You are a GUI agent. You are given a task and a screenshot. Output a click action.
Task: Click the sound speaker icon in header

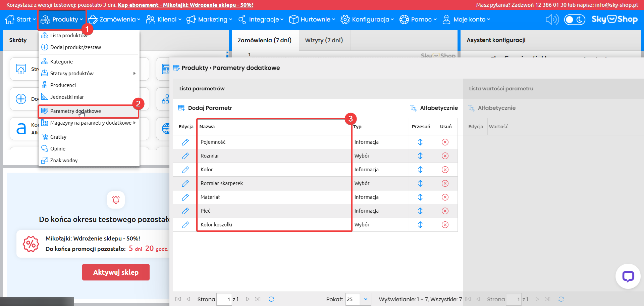pyautogui.click(x=552, y=19)
